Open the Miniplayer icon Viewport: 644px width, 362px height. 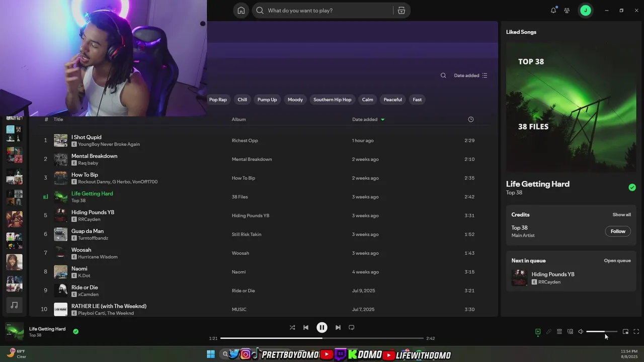point(625,332)
